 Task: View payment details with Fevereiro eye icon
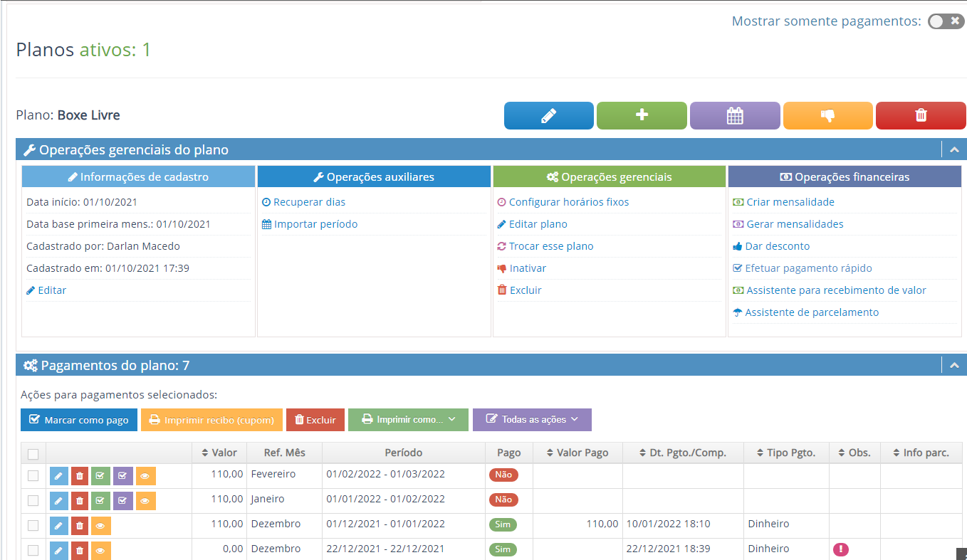(x=145, y=477)
